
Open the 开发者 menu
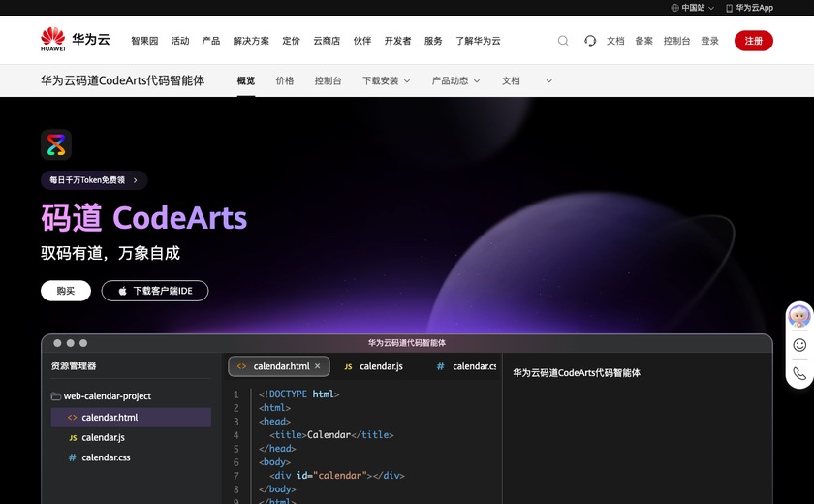(397, 41)
